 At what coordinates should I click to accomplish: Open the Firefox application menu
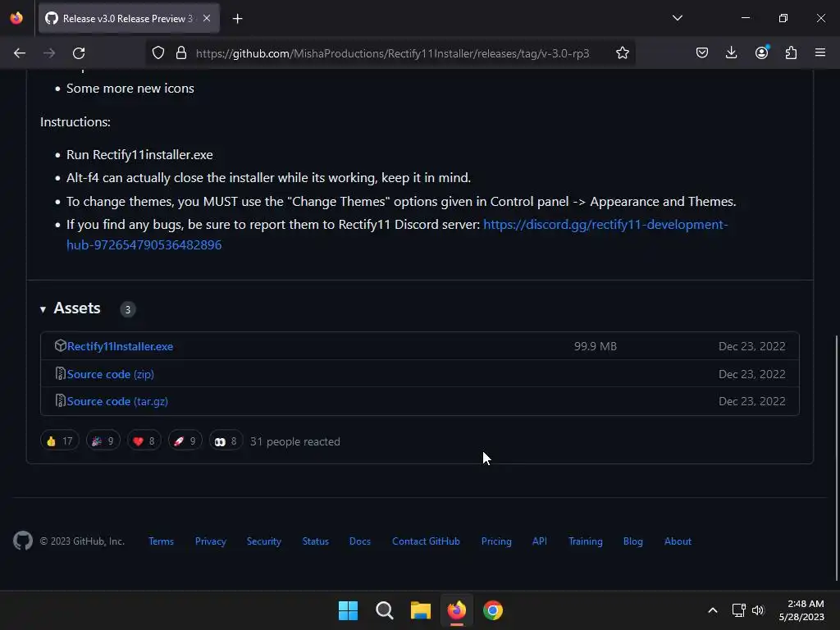click(x=820, y=53)
